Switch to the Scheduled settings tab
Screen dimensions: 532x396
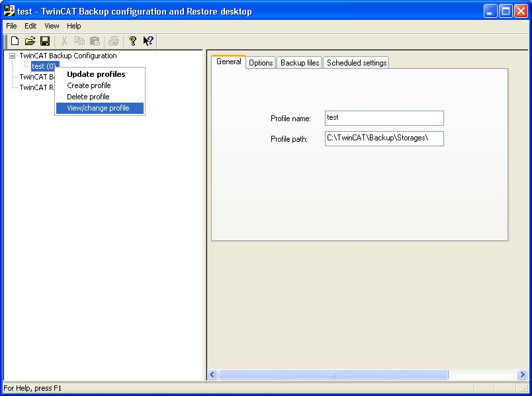[356, 63]
